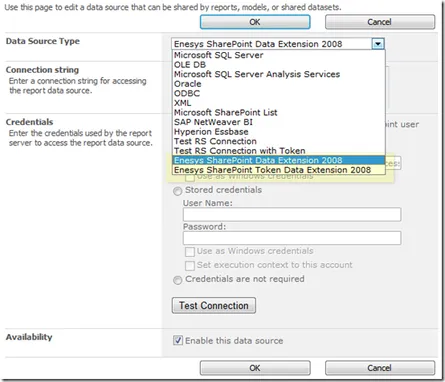The image size is (445, 382).
Task: Toggle Enable this data source checkbox
Action: [x=178, y=340]
